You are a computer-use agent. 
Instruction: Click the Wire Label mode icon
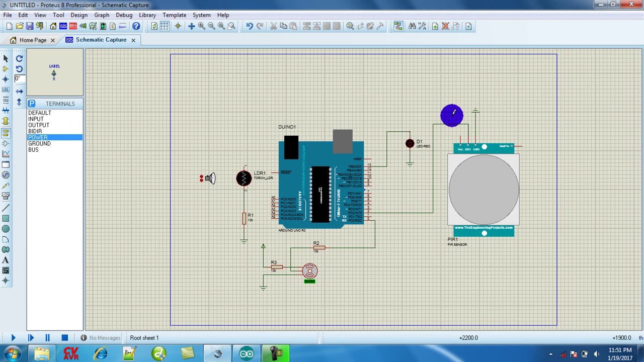click(x=6, y=89)
